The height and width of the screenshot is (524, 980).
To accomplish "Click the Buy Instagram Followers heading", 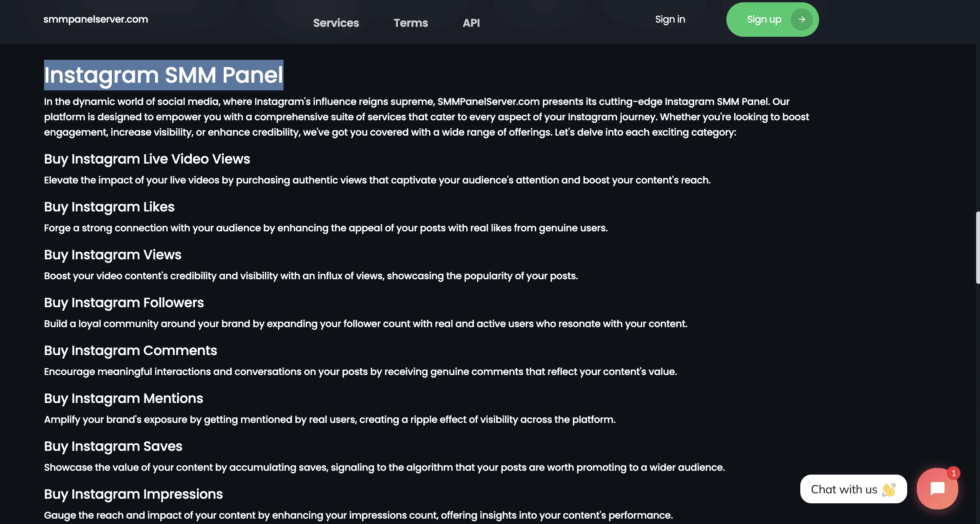I will click(x=124, y=303).
